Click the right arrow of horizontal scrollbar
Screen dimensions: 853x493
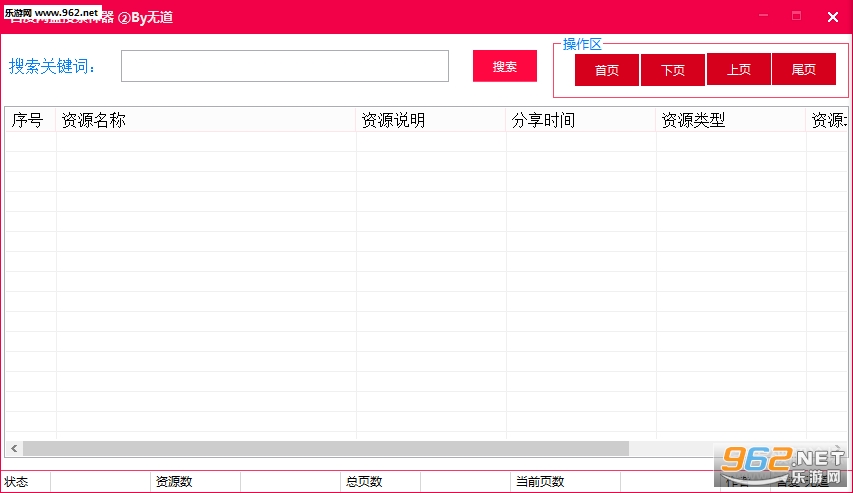pyautogui.click(x=839, y=449)
